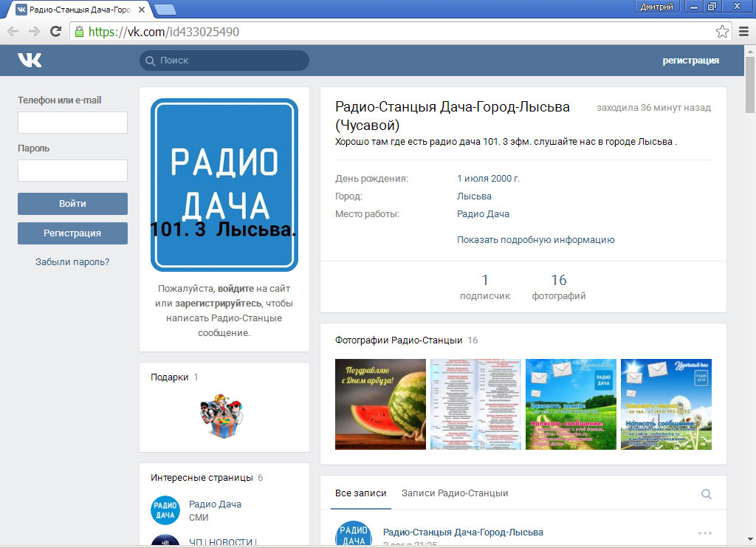This screenshot has height=548, width=756.
Task: Open the Chrome menu (three lines)
Action: (744, 32)
